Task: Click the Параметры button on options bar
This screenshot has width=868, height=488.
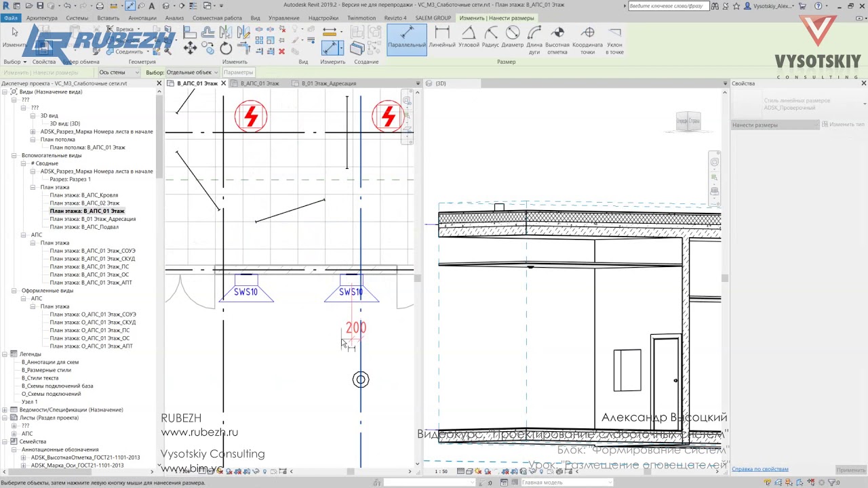Action: [x=238, y=73]
